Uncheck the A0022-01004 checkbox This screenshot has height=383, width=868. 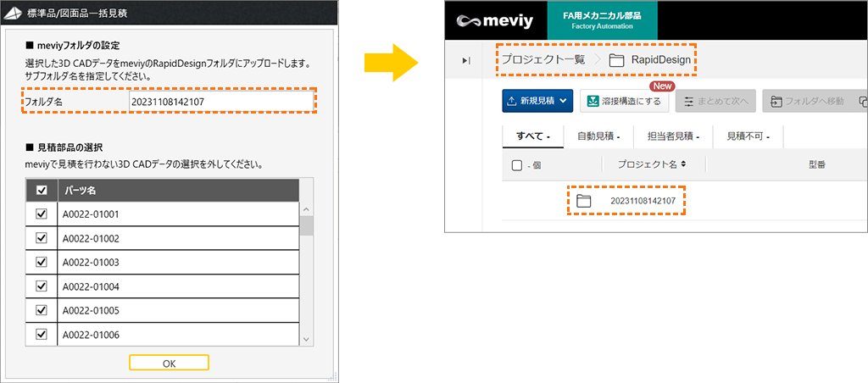pyautogui.click(x=41, y=286)
